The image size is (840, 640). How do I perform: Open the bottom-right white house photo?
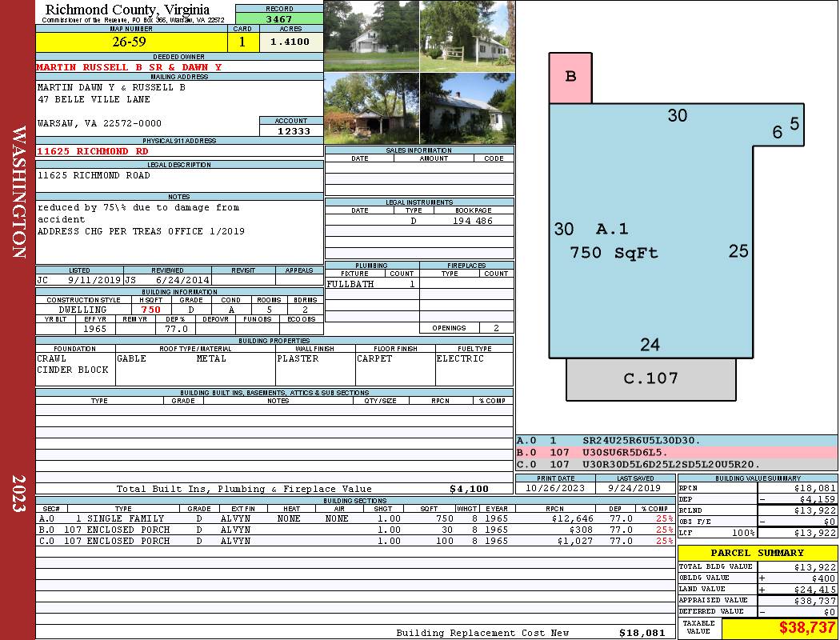pos(467,109)
